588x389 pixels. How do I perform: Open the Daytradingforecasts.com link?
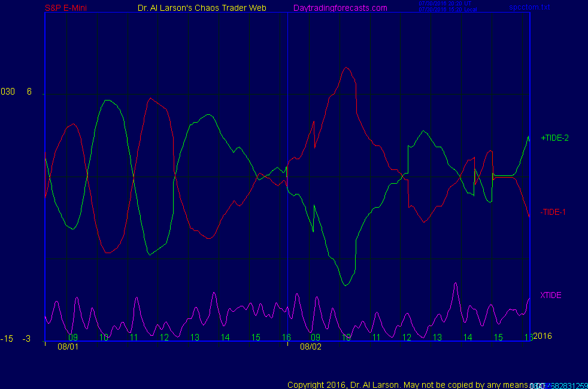pos(340,8)
